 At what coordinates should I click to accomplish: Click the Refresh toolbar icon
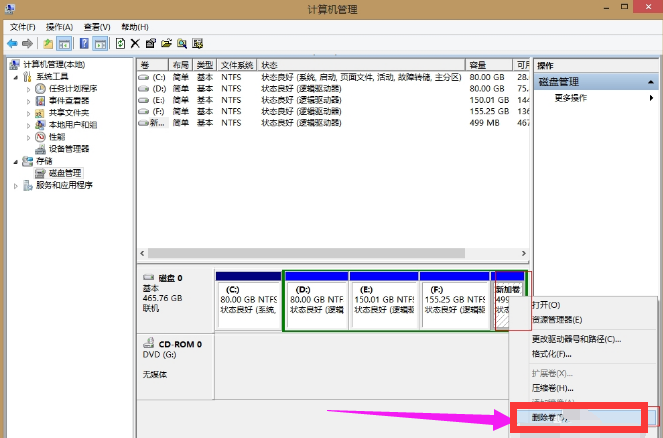pos(120,44)
